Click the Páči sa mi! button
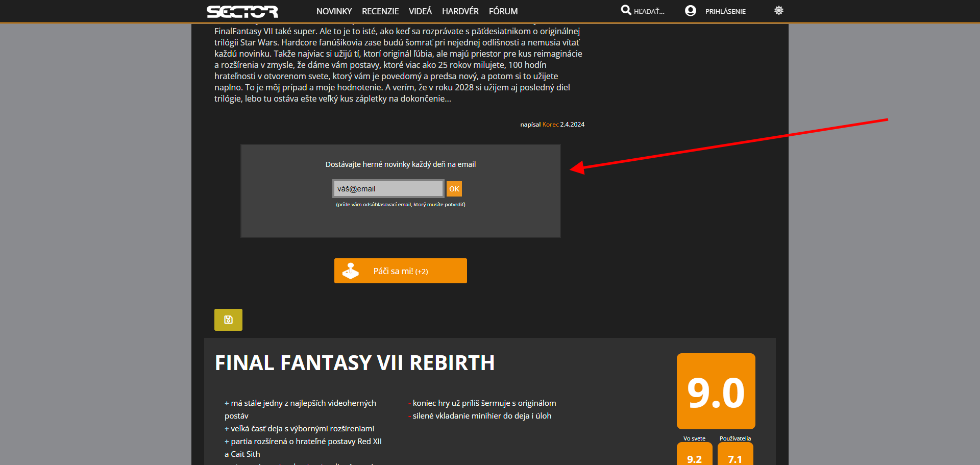This screenshot has width=980, height=465. (401, 271)
